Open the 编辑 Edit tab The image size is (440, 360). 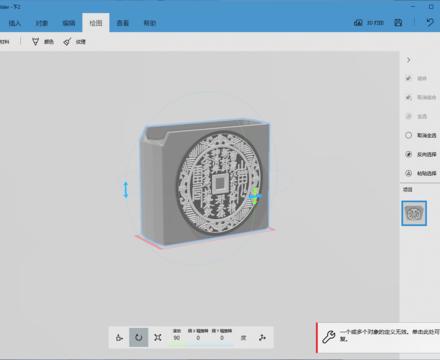click(x=69, y=23)
